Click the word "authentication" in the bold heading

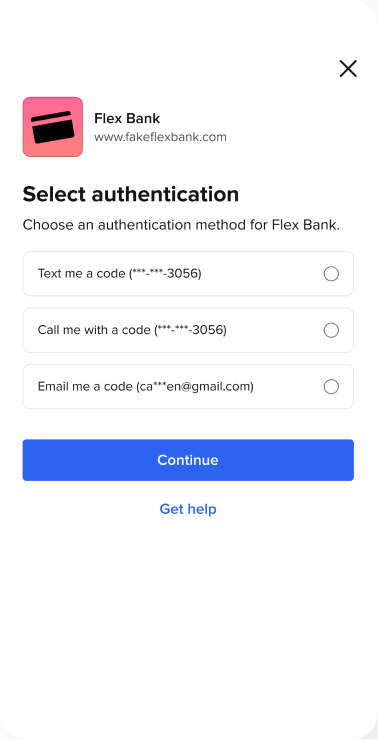click(165, 194)
